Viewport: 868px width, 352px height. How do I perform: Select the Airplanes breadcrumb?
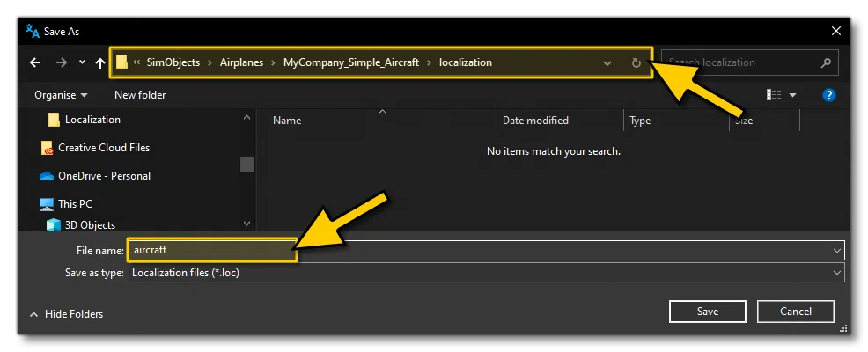click(241, 62)
